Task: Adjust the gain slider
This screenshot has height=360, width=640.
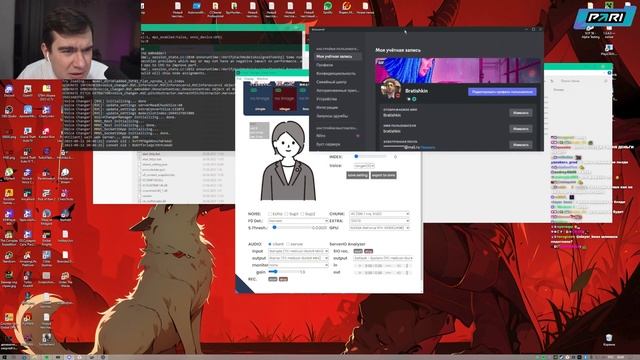Action: click(x=283, y=272)
